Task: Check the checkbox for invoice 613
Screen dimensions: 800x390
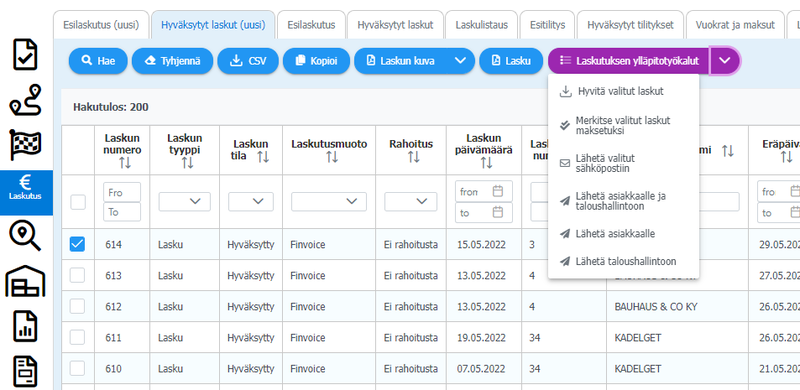Action: click(x=78, y=276)
